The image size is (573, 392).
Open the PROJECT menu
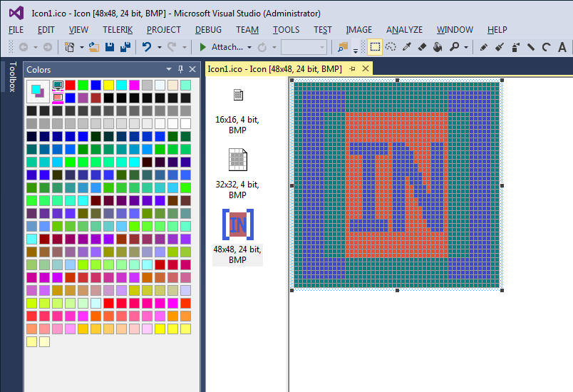coord(164,30)
